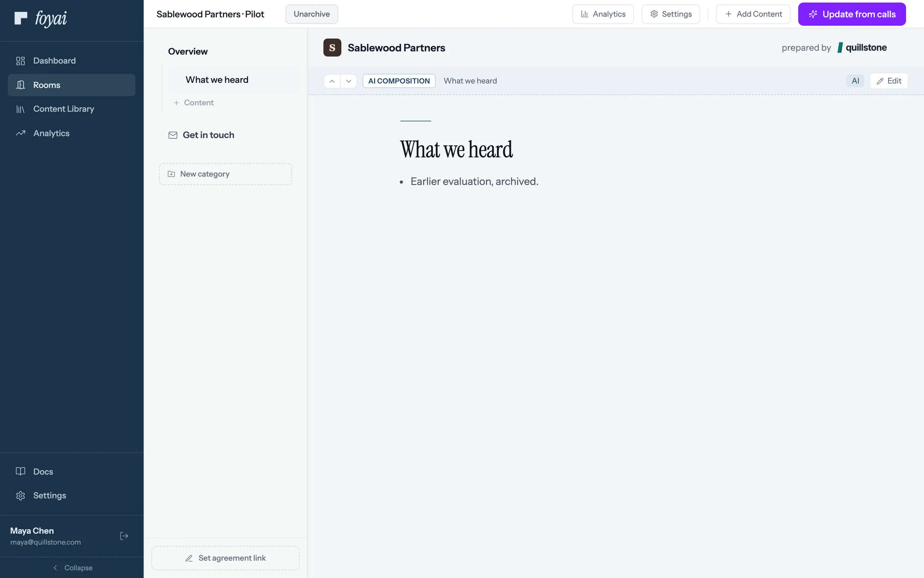Click the AI COMPOSITION badge
Screen dimensions: 924x578
click(399, 81)
